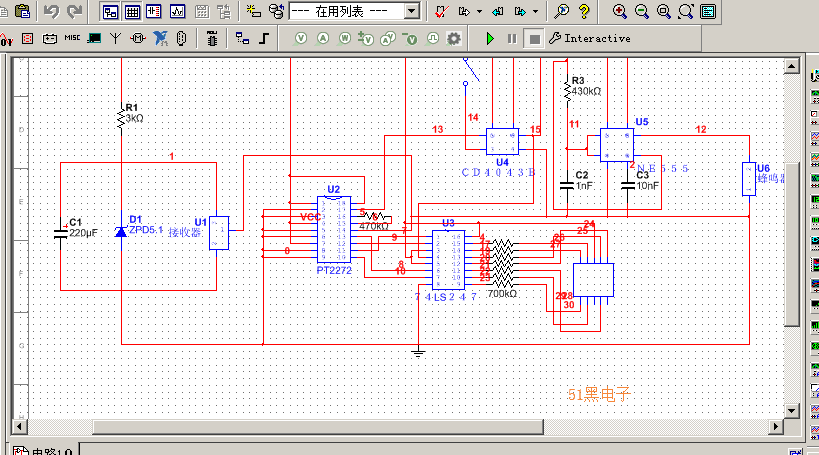The image size is (819, 455).
Task: Transfer design to Ultiboard
Action: [464, 11]
